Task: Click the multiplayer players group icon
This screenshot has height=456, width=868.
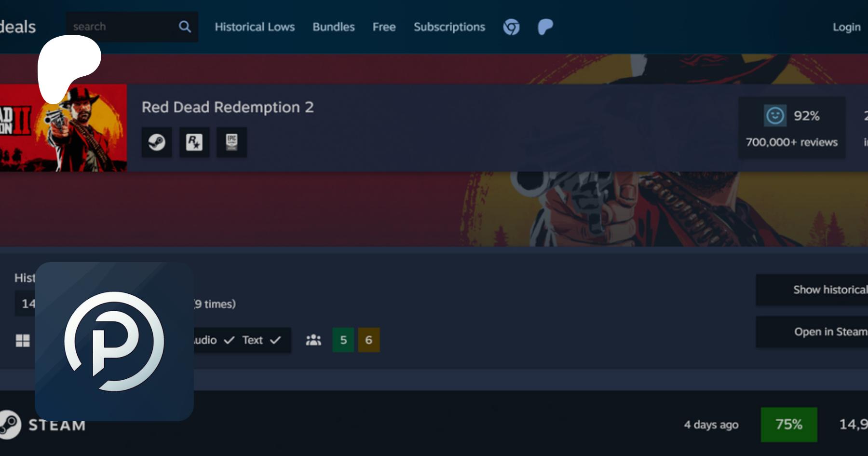Action: 313,340
